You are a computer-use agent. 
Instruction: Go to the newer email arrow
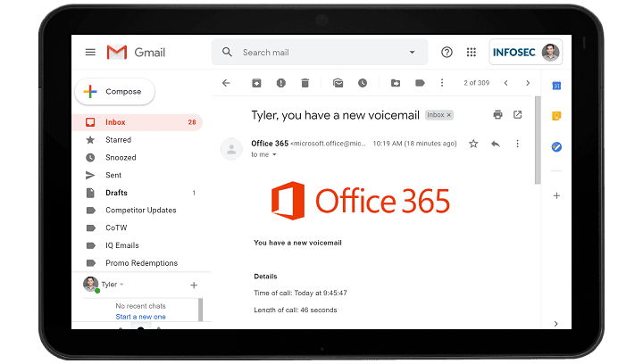506,83
